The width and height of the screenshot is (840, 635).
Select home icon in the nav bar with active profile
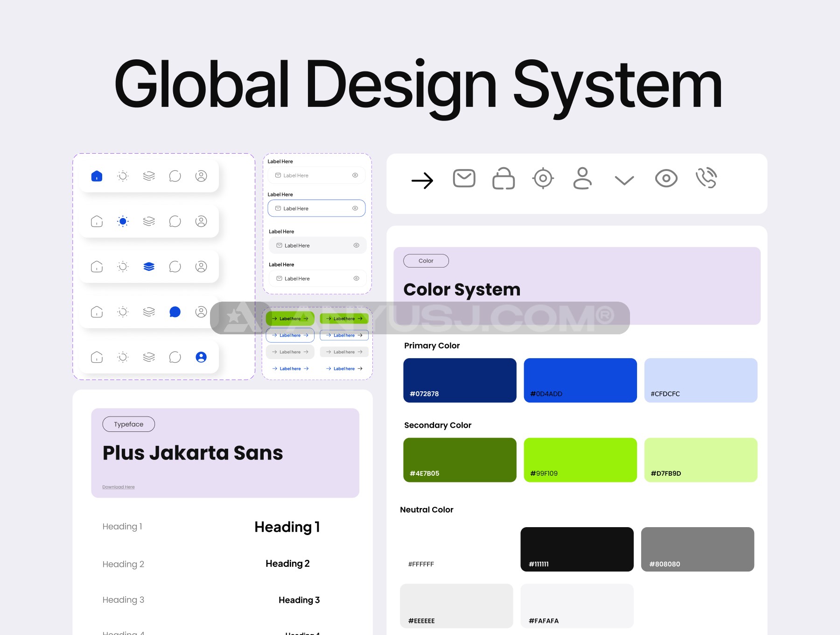pyautogui.click(x=97, y=357)
